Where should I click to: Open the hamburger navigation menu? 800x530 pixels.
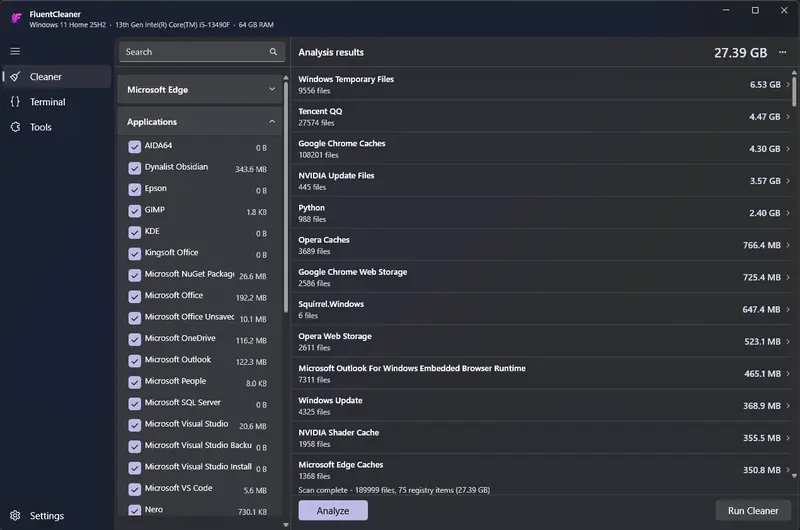15,52
